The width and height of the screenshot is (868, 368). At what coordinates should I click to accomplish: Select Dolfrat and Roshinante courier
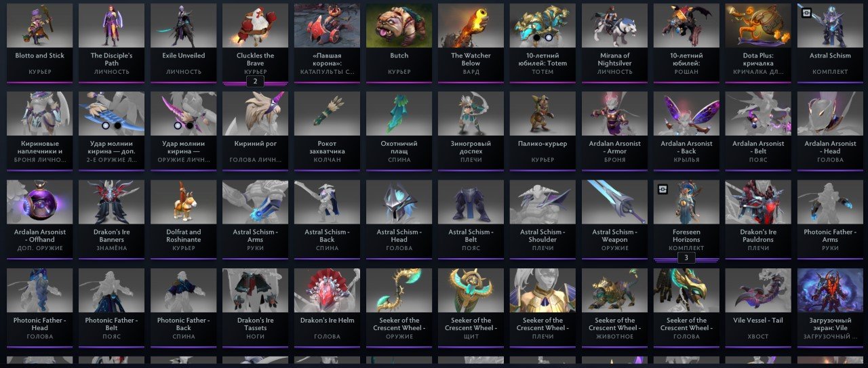coord(184,220)
